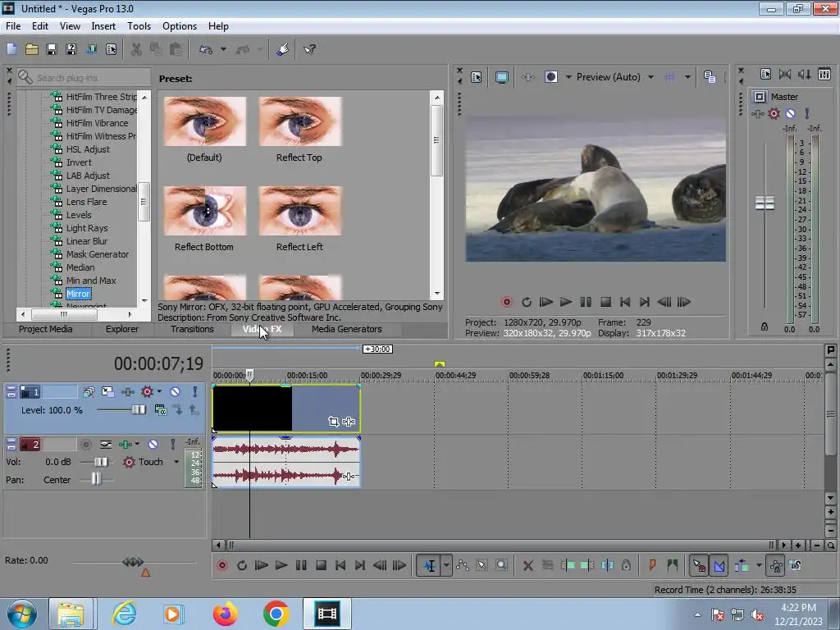Mute video track 1
The width and height of the screenshot is (840, 630).
[x=175, y=391]
